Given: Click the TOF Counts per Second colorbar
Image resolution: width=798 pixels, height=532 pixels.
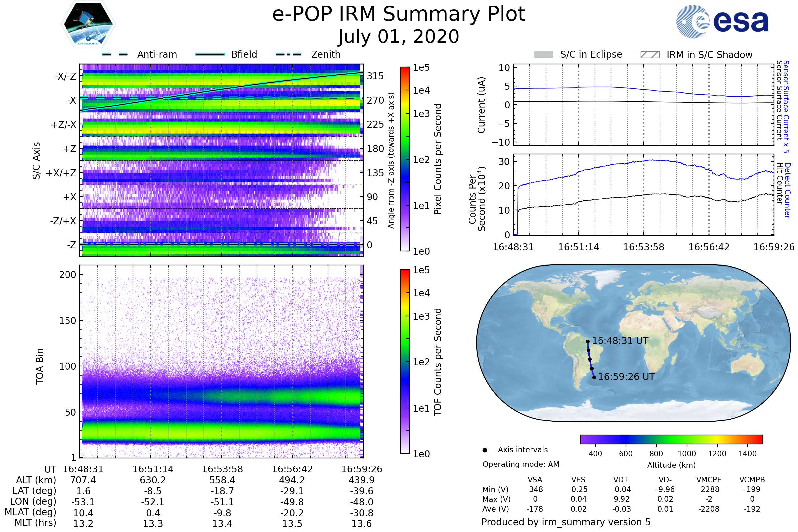Looking at the screenshot, I should [405, 362].
